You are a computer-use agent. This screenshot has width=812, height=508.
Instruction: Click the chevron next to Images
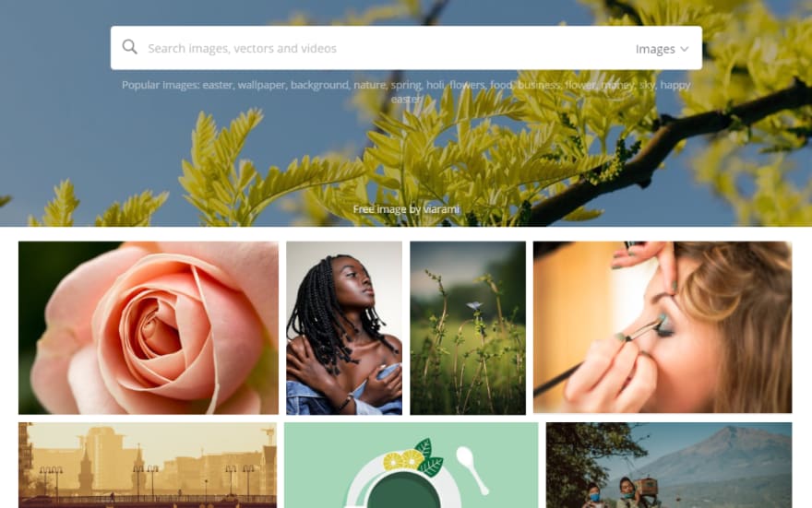tap(684, 49)
